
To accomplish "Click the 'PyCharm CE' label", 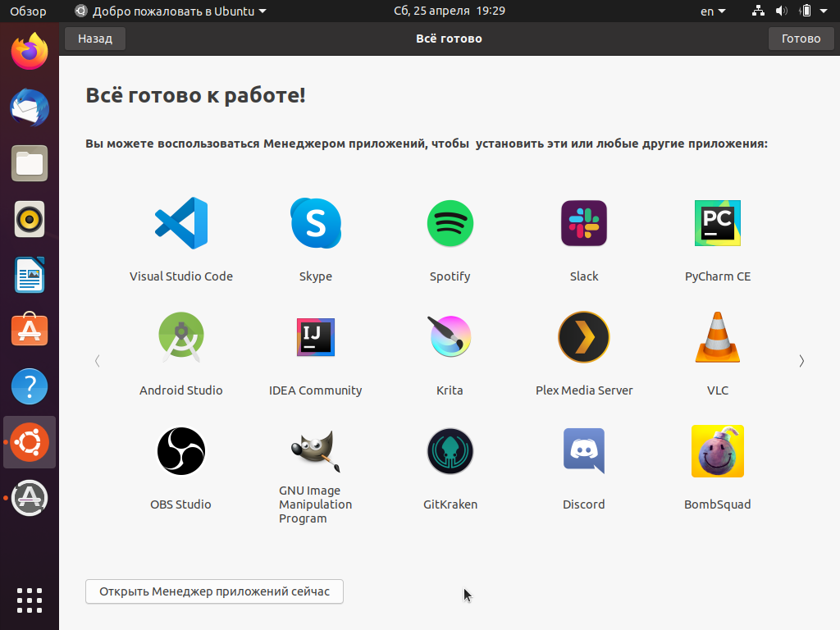I will pyautogui.click(x=717, y=276).
